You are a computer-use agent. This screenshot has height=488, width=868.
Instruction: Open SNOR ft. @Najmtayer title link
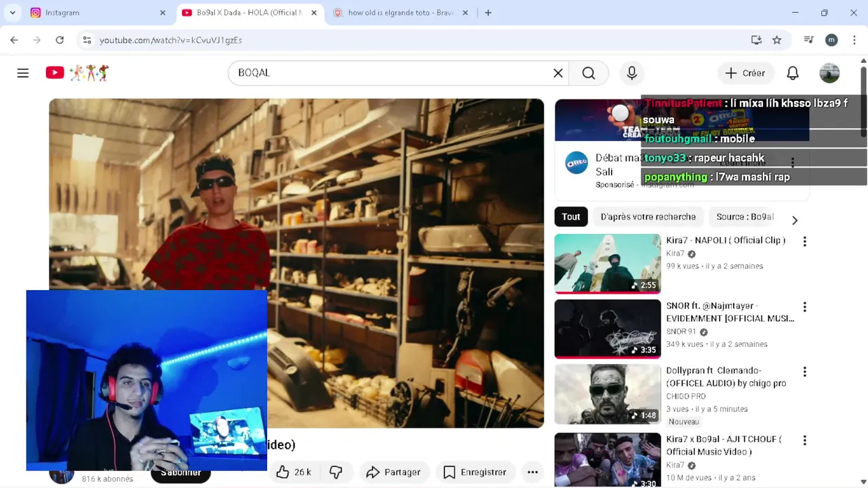click(730, 312)
